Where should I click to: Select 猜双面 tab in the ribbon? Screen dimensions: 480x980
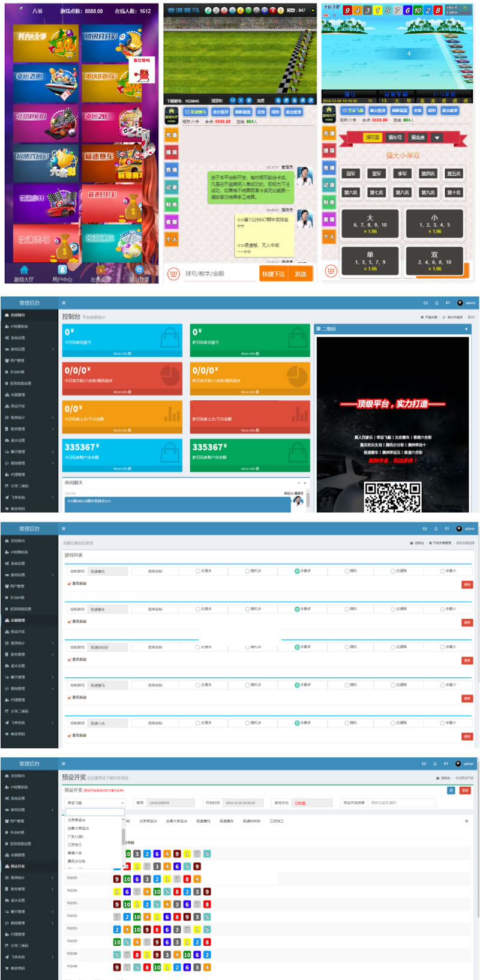pyautogui.click(x=373, y=137)
